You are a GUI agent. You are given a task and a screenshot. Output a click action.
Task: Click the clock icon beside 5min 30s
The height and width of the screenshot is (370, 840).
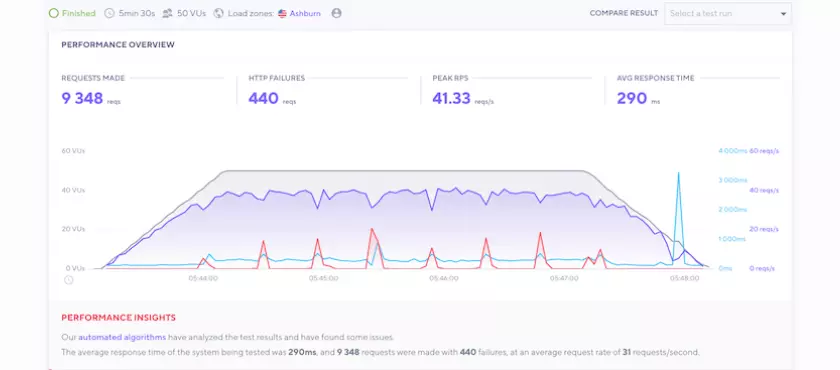click(x=109, y=13)
